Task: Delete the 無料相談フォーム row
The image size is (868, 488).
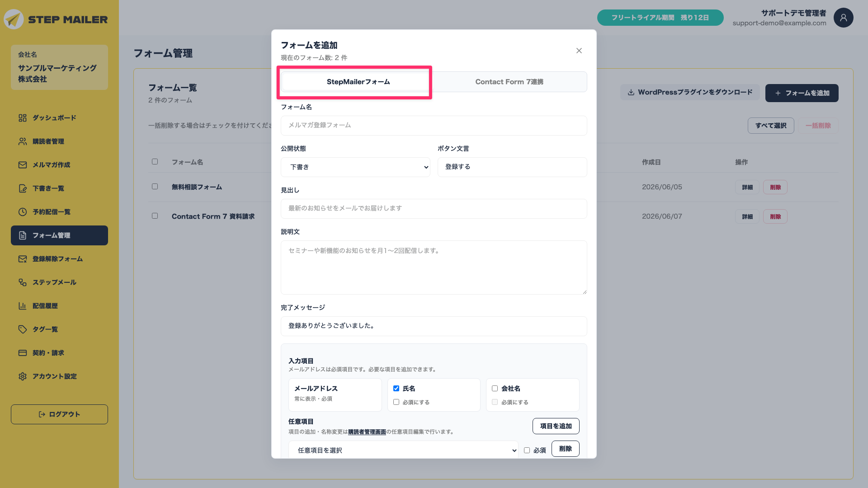Action: point(775,187)
